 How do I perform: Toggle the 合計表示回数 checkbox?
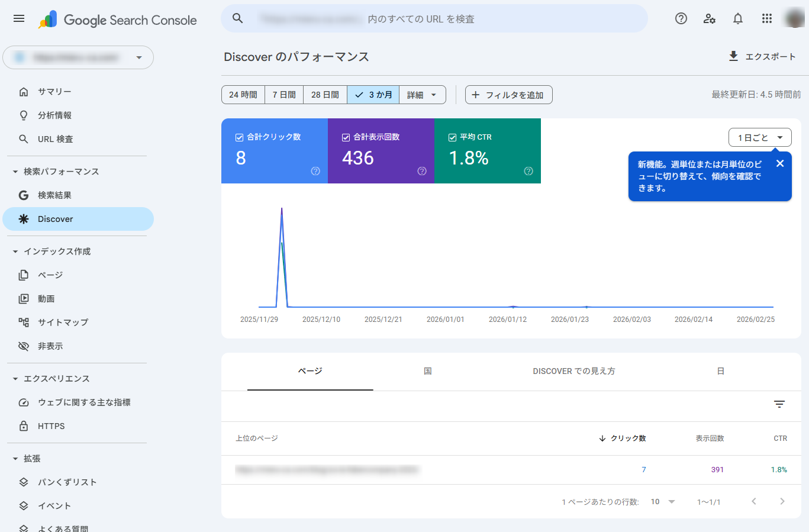coord(346,137)
